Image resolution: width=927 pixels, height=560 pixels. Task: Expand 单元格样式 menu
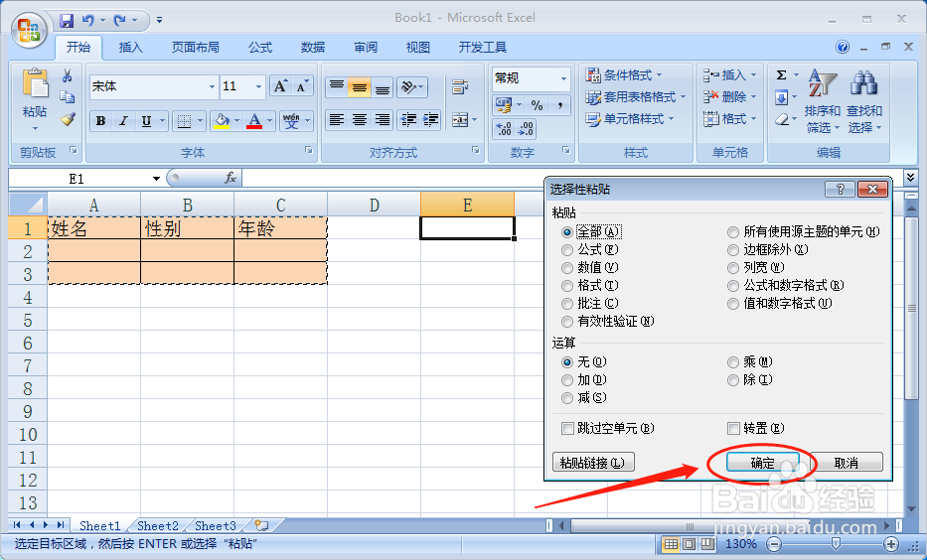tap(630, 119)
